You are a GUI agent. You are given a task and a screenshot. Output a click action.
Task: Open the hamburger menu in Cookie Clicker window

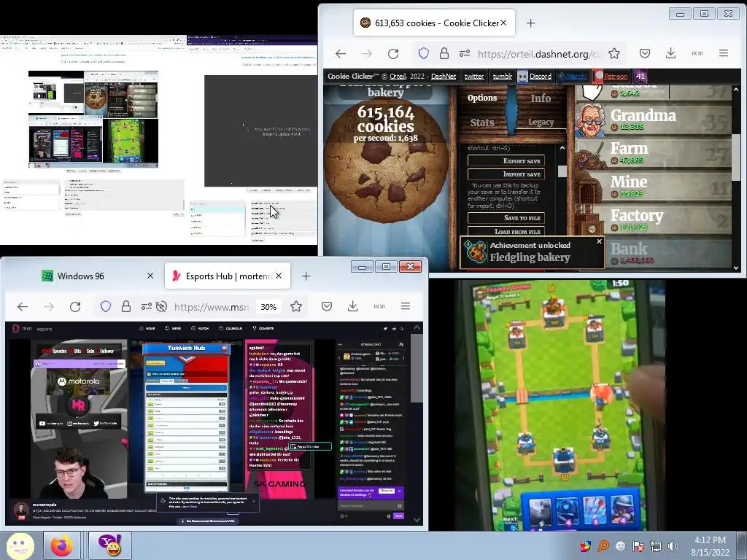click(x=724, y=53)
